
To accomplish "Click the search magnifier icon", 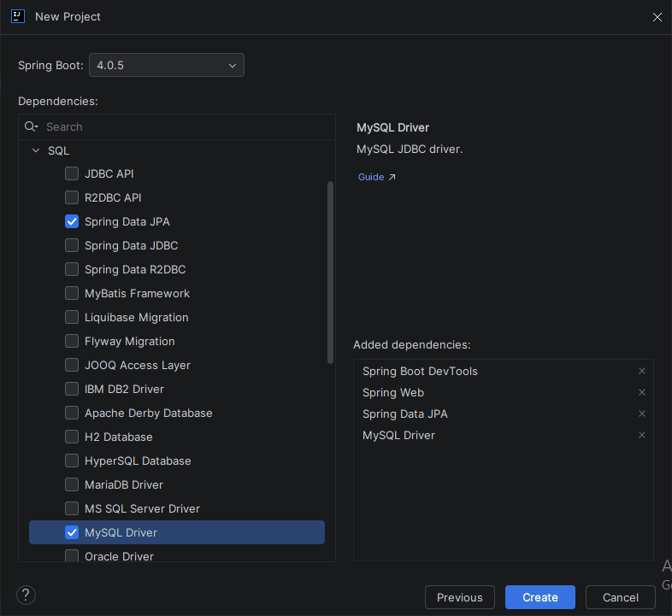I will tap(31, 126).
